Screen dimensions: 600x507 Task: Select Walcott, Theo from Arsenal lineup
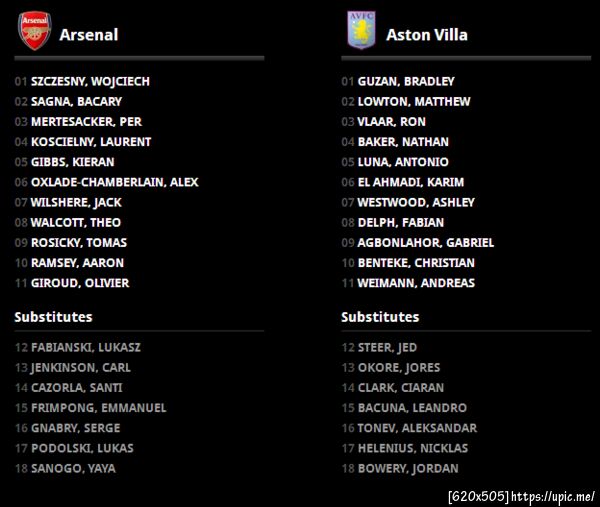(x=76, y=222)
